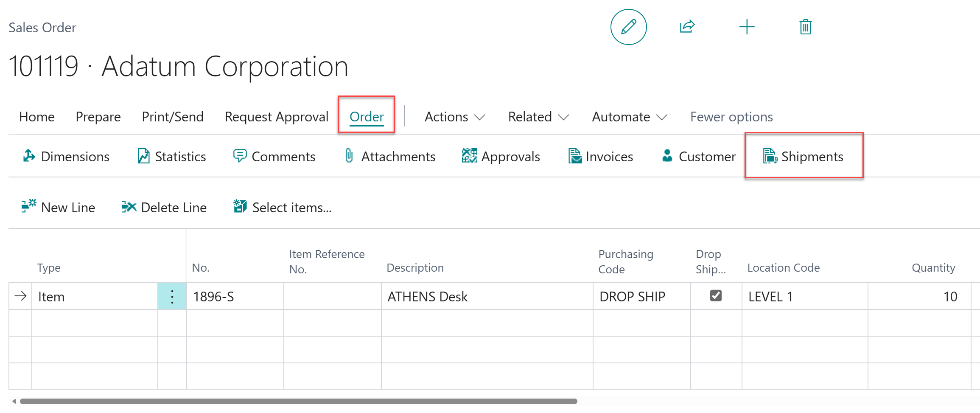Click the Sales Order page caption

pos(42,28)
